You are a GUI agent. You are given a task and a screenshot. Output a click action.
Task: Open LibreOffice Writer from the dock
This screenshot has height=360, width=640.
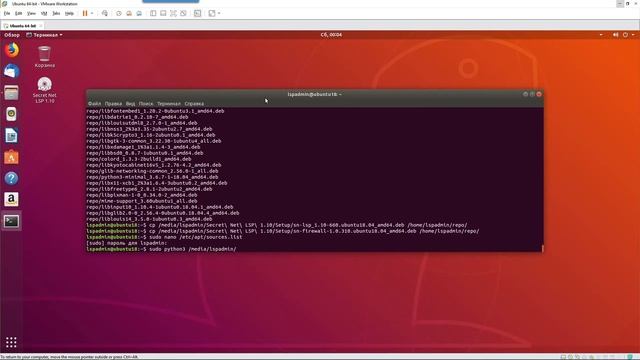click(x=11, y=136)
